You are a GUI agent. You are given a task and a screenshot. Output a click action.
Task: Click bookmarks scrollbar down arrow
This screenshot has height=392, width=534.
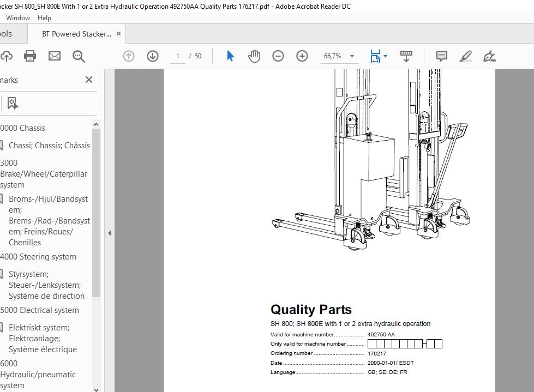tap(97, 390)
